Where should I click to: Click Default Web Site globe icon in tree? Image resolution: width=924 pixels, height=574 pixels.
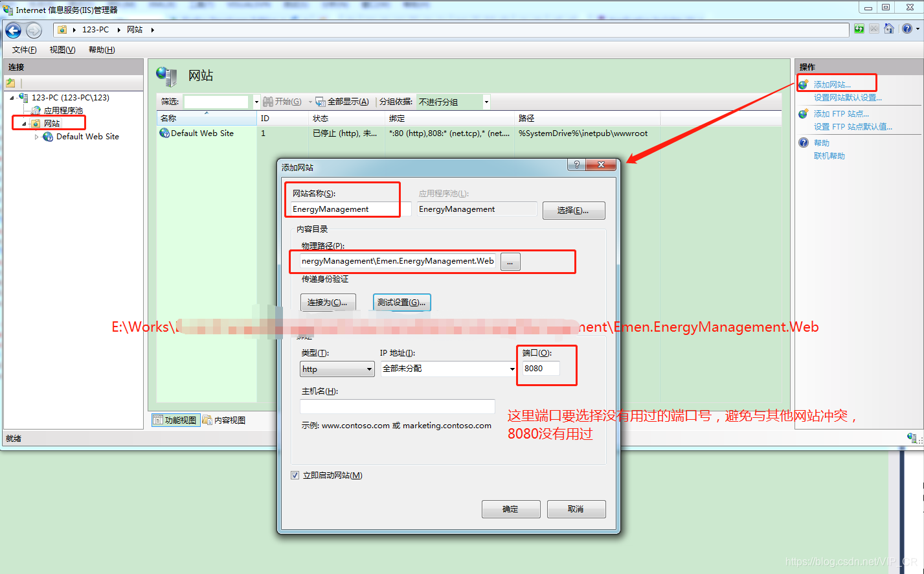point(48,137)
